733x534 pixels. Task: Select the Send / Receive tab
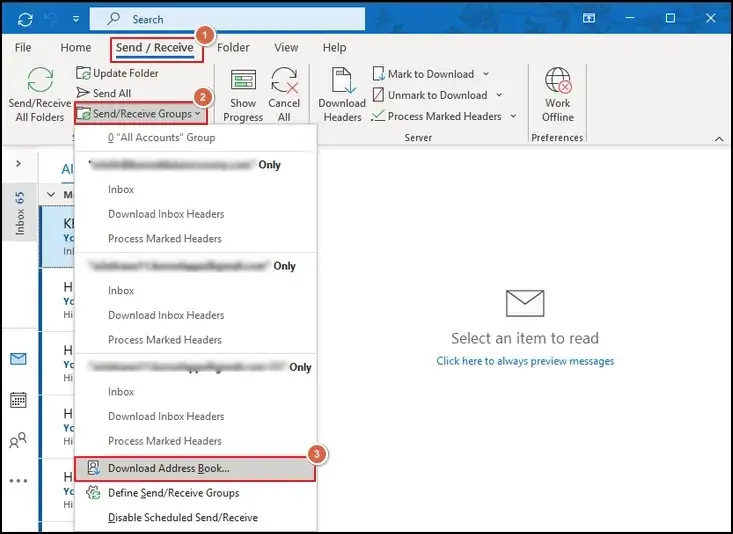click(x=155, y=48)
